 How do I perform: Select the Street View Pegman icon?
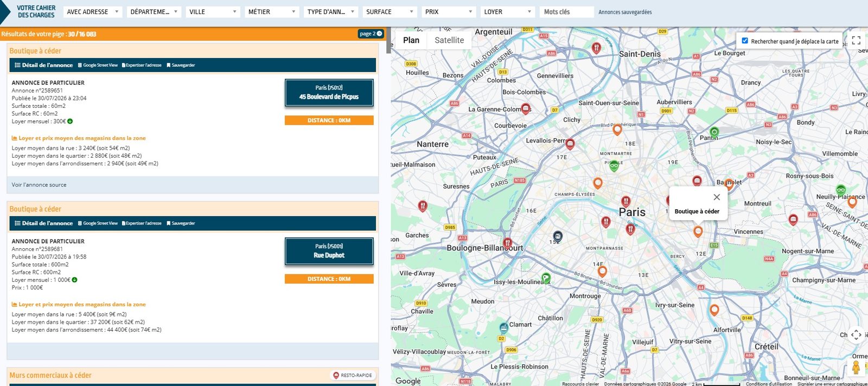coord(856,367)
